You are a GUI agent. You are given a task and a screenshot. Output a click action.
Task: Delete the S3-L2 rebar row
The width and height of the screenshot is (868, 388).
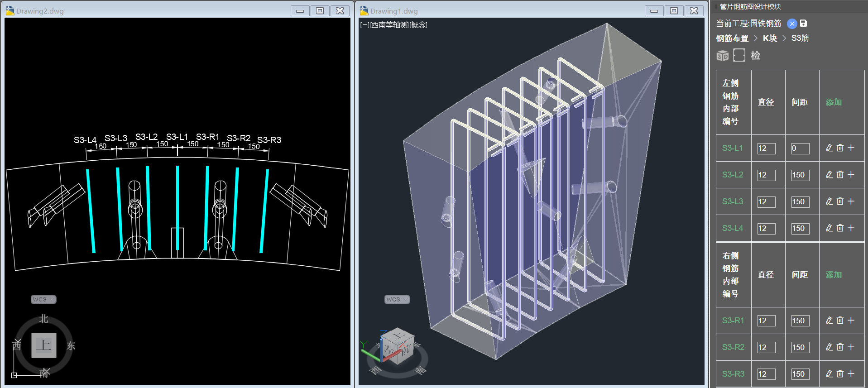point(840,175)
